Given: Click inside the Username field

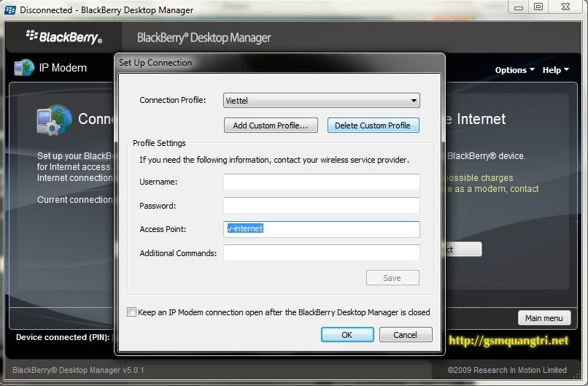Looking at the screenshot, I should [x=322, y=182].
